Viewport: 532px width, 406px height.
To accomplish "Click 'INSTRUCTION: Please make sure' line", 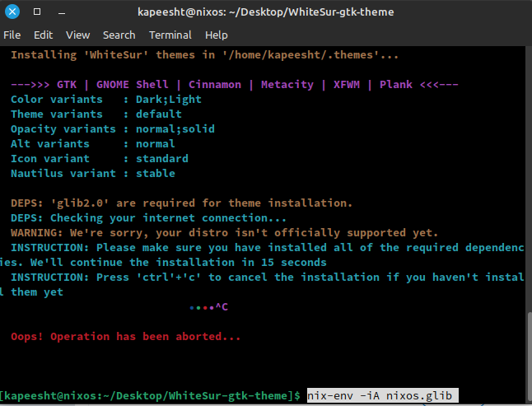I will pyautogui.click(x=268, y=248).
